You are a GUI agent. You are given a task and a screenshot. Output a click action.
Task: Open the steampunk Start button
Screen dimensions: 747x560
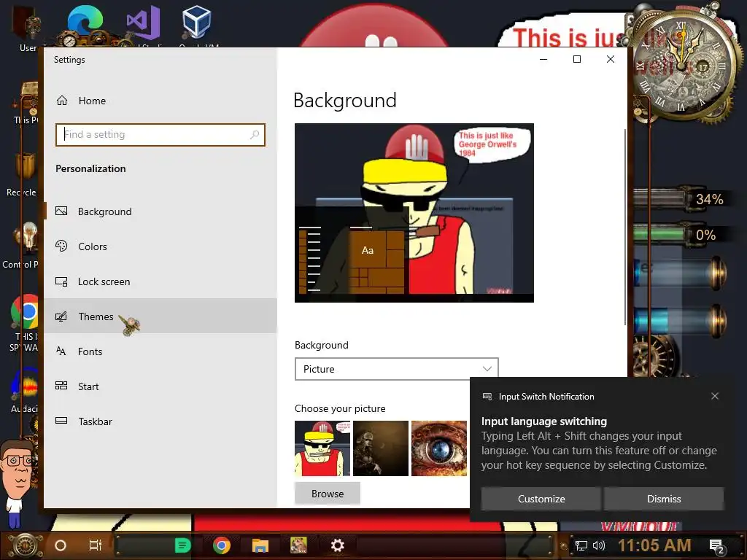pyautogui.click(x=25, y=545)
